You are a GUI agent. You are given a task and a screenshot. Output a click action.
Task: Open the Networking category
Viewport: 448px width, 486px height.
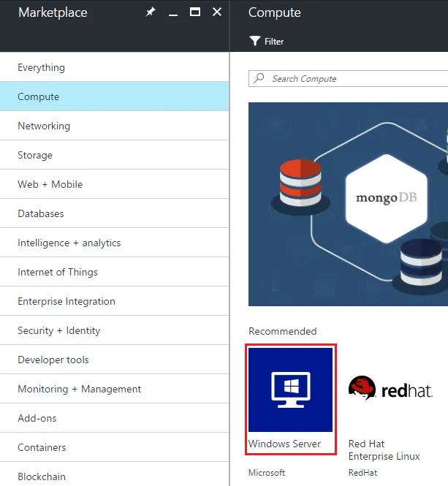coord(115,126)
